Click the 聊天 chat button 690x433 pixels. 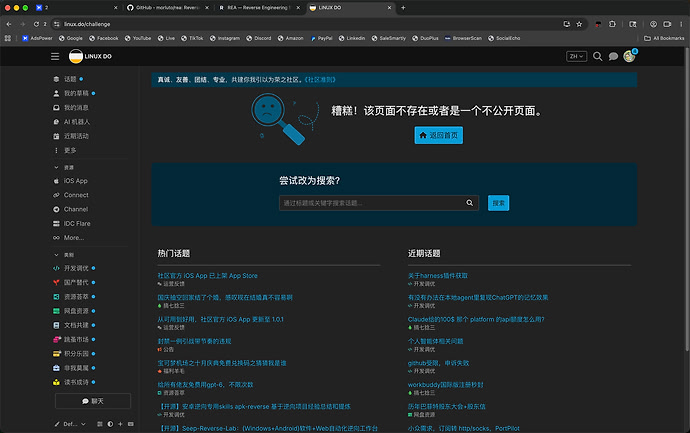coord(93,401)
